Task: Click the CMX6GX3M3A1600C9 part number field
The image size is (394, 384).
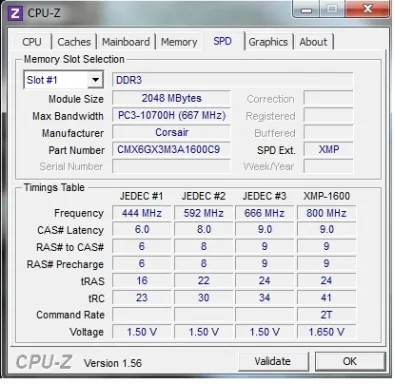Action: (x=171, y=150)
